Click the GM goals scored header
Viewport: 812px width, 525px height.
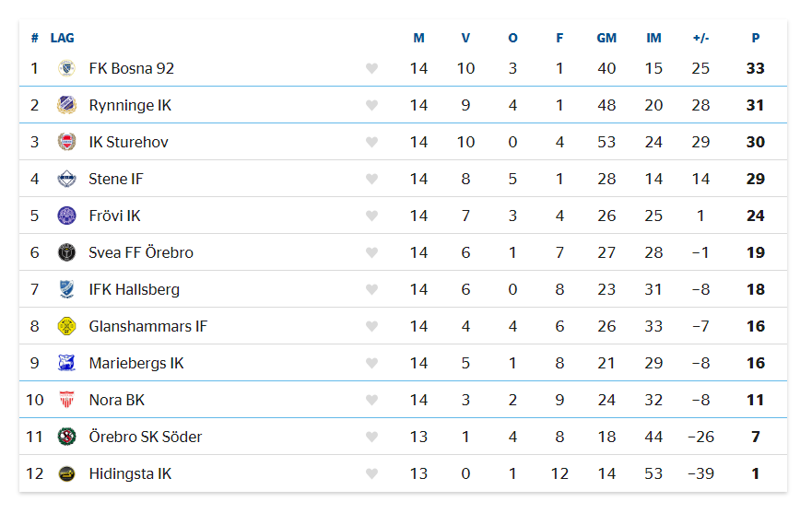pyautogui.click(x=606, y=38)
